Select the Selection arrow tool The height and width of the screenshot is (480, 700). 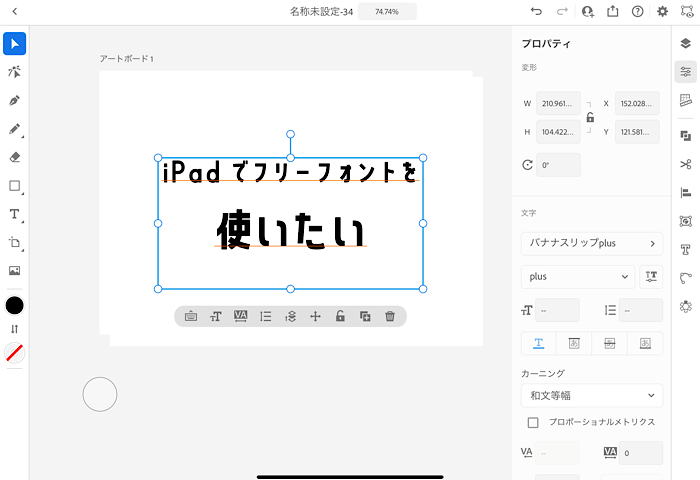point(14,43)
